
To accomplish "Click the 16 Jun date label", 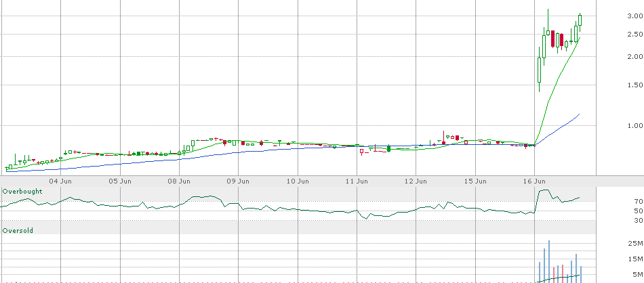I will pos(534,181).
